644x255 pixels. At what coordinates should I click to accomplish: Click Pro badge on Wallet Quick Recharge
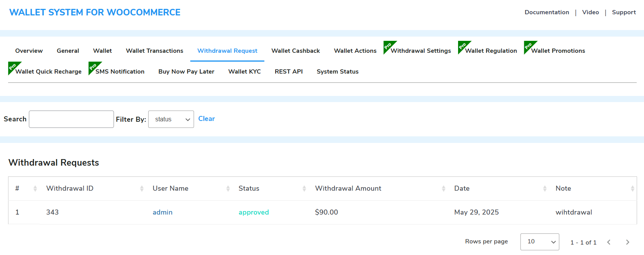tap(13, 67)
